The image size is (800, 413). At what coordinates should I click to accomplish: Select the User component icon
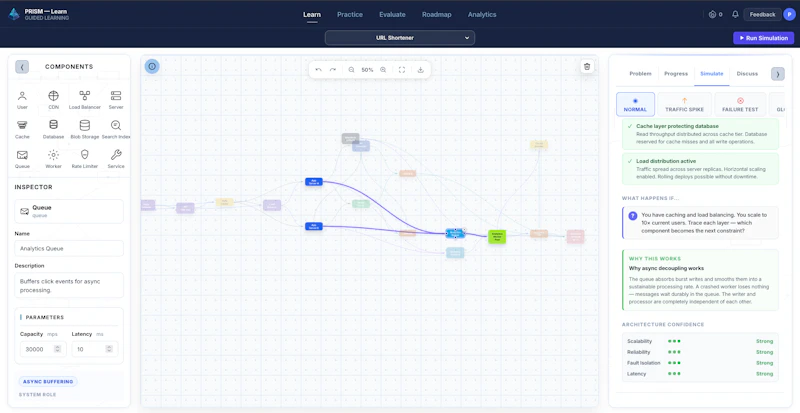click(22, 100)
